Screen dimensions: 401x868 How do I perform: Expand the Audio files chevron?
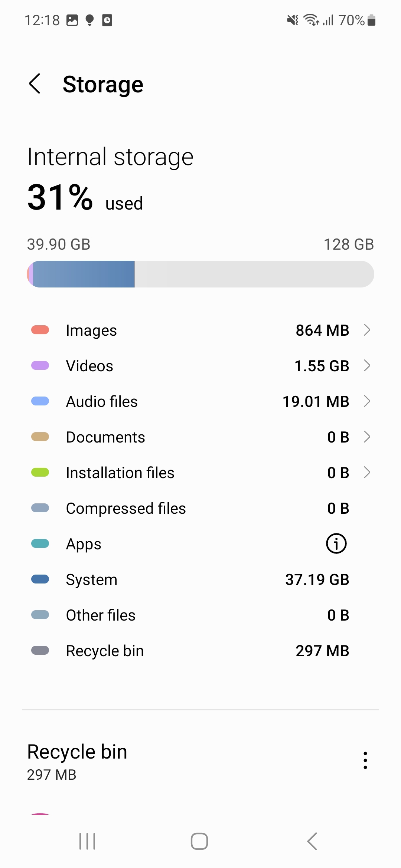(x=367, y=401)
